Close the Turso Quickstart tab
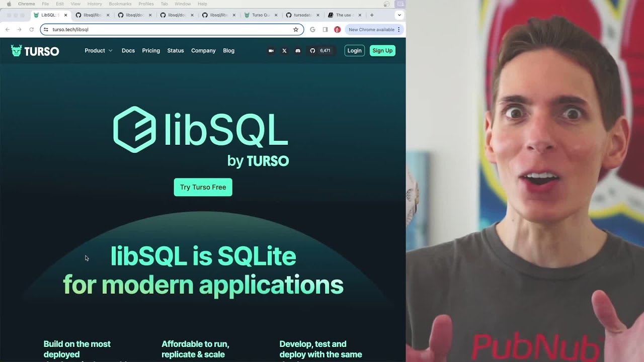 tap(276, 15)
